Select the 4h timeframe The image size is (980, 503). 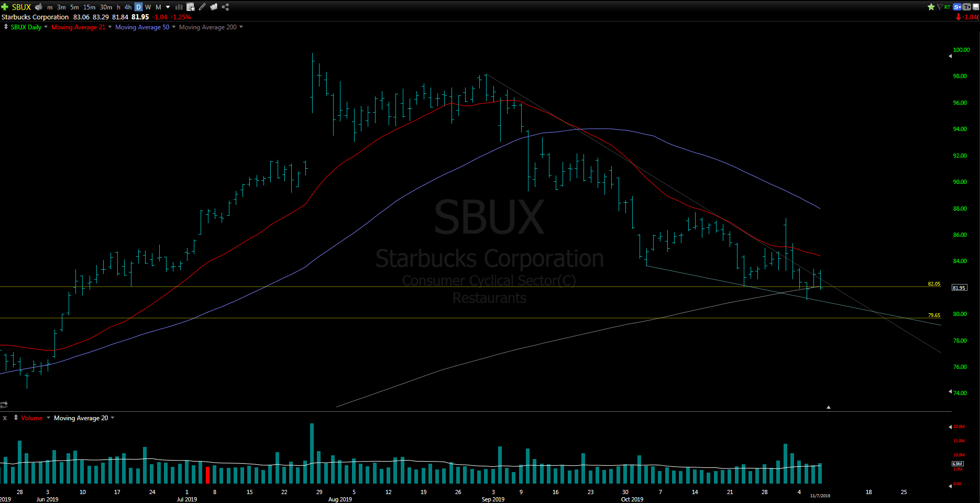pos(128,7)
